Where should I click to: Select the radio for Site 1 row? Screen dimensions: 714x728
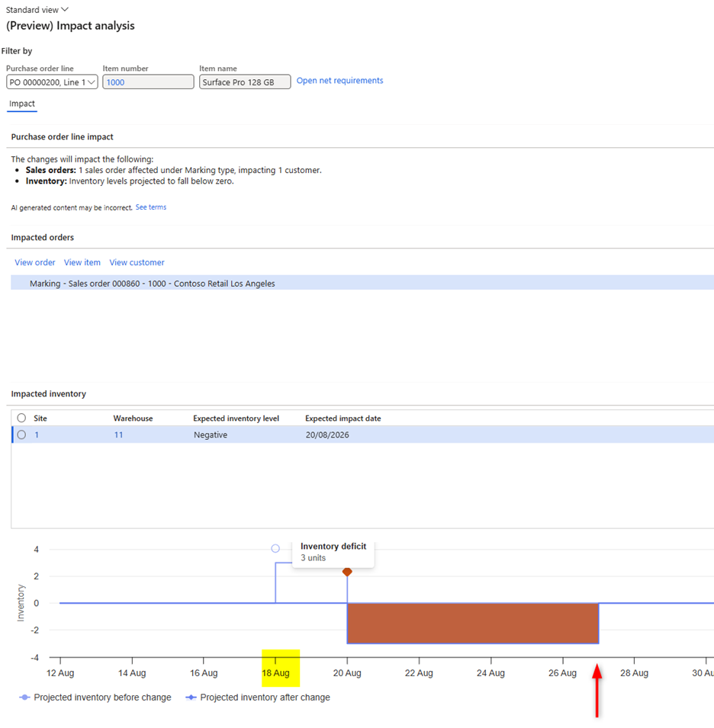(21, 435)
